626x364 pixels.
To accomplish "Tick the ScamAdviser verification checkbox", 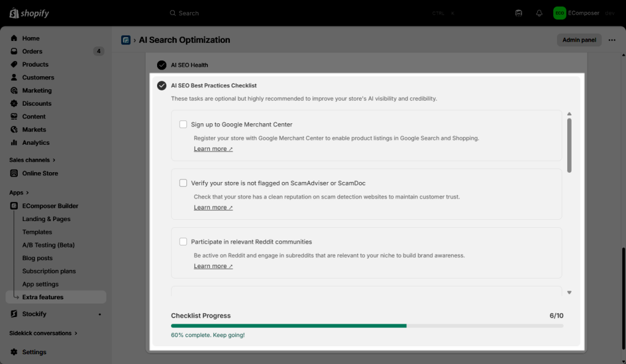I will click(183, 183).
